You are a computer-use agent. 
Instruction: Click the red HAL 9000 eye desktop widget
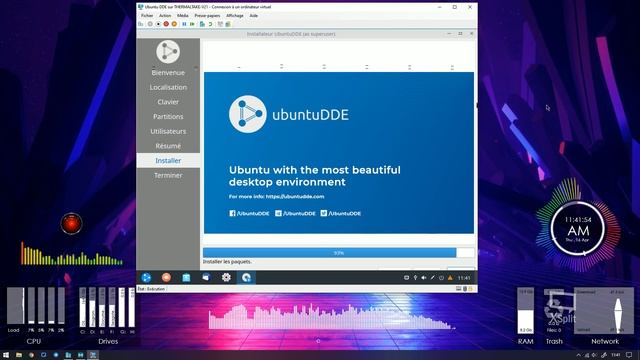coord(71,224)
